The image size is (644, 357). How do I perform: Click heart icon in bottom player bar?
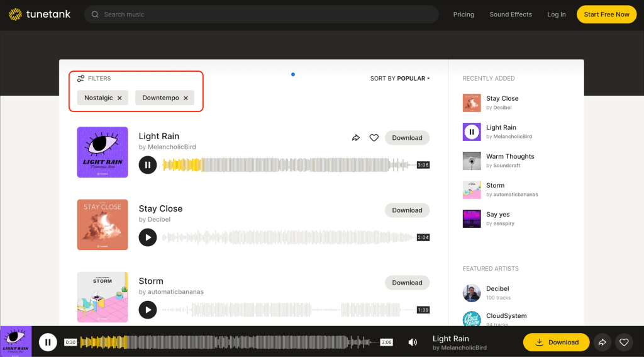(624, 343)
